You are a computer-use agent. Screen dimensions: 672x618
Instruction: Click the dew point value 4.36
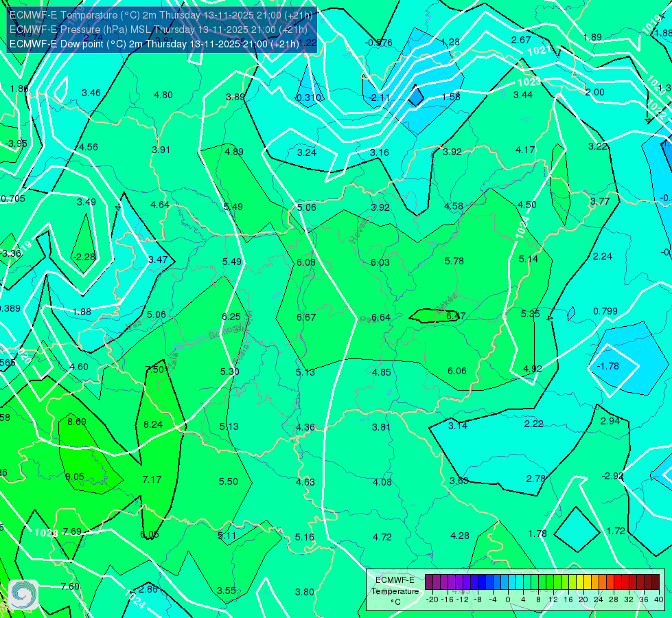tap(305, 428)
